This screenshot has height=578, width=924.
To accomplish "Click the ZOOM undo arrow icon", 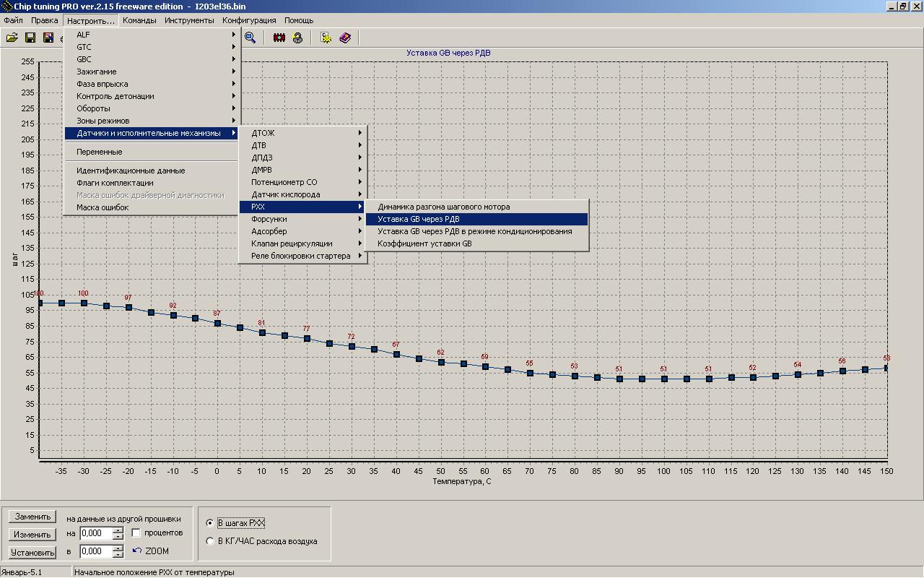I will point(137,551).
